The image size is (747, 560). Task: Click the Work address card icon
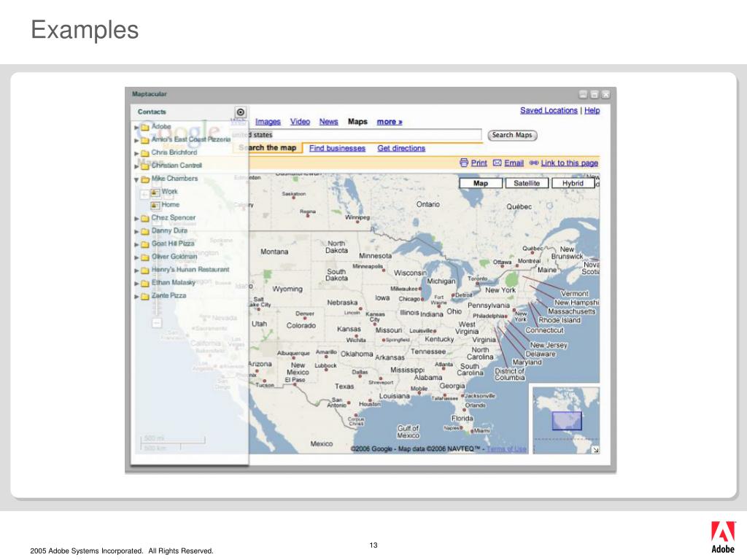coord(155,192)
